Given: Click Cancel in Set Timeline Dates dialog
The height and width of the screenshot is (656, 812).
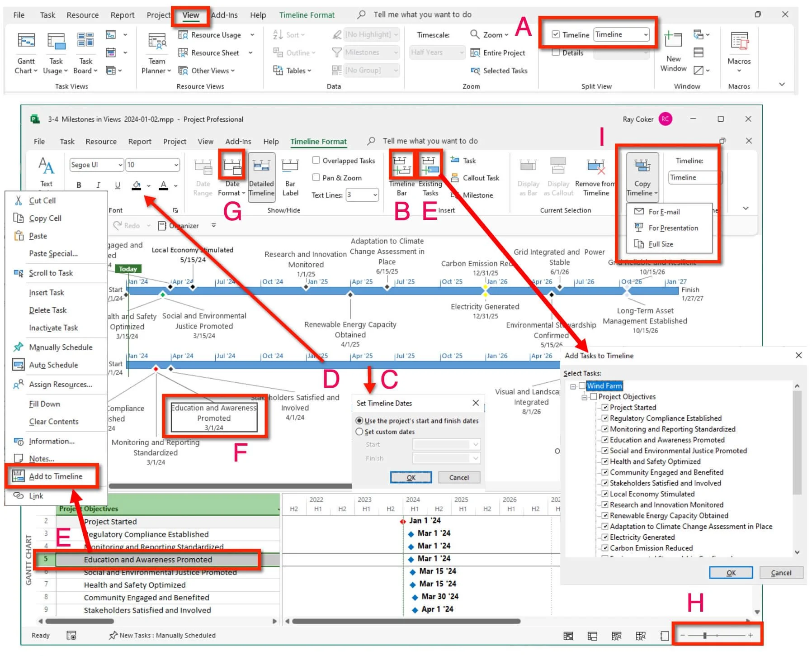Looking at the screenshot, I should [459, 477].
